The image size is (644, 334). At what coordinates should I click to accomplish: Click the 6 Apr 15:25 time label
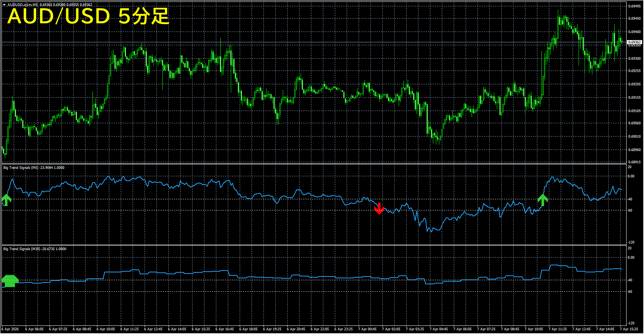coord(201,329)
